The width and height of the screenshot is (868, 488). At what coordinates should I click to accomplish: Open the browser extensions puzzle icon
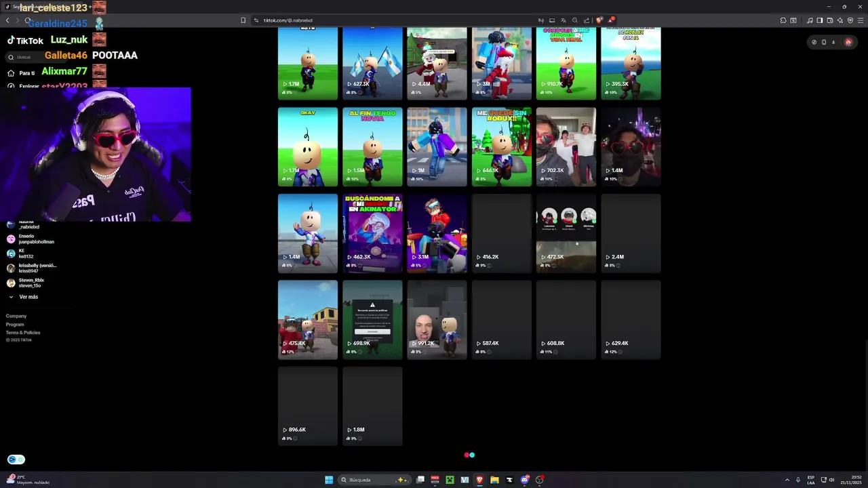(783, 20)
